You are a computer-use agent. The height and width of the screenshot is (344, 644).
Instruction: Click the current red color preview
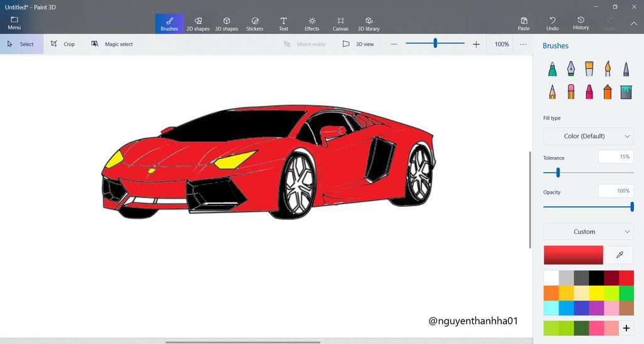click(x=573, y=255)
